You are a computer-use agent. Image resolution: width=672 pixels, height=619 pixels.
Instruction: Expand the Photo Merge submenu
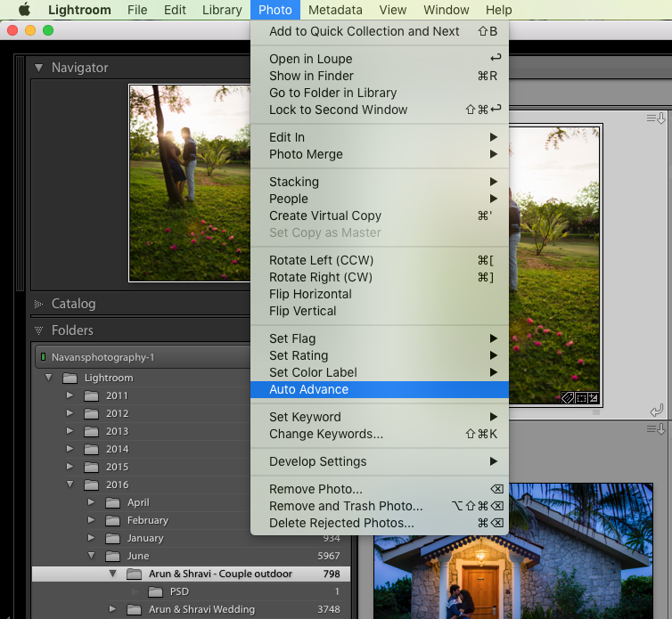[x=380, y=154]
